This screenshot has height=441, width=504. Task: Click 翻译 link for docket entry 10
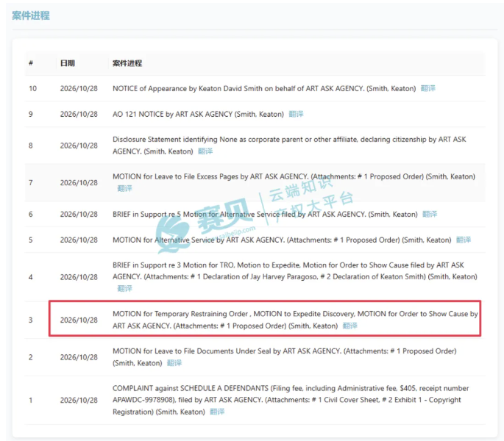coord(427,88)
